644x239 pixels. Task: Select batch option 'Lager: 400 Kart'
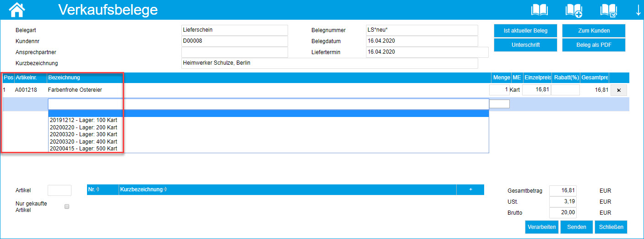(x=83, y=142)
